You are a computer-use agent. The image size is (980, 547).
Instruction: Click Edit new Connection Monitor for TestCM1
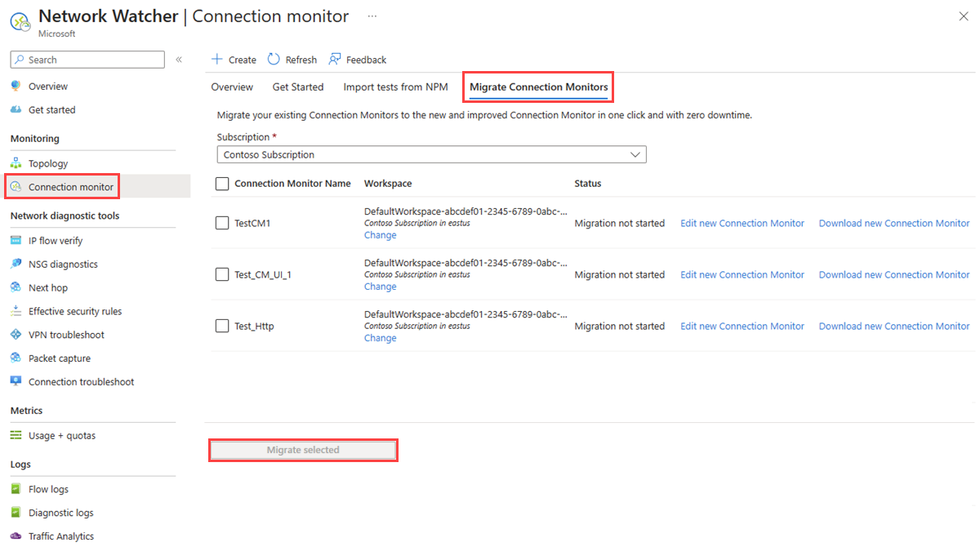pos(742,223)
